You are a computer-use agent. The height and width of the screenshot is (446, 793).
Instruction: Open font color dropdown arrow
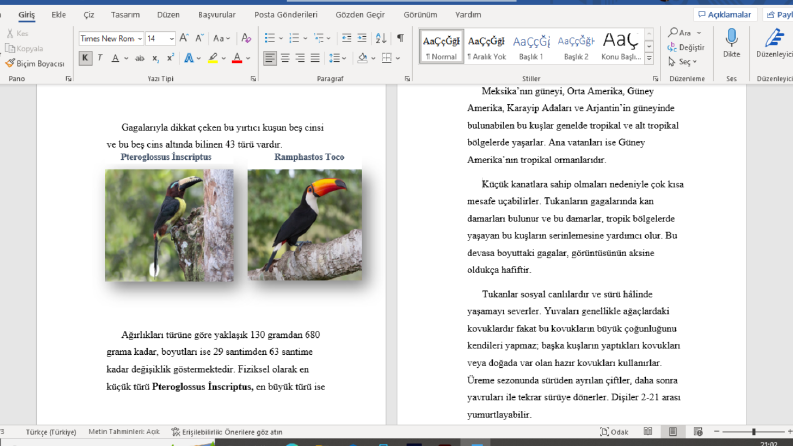(248, 59)
